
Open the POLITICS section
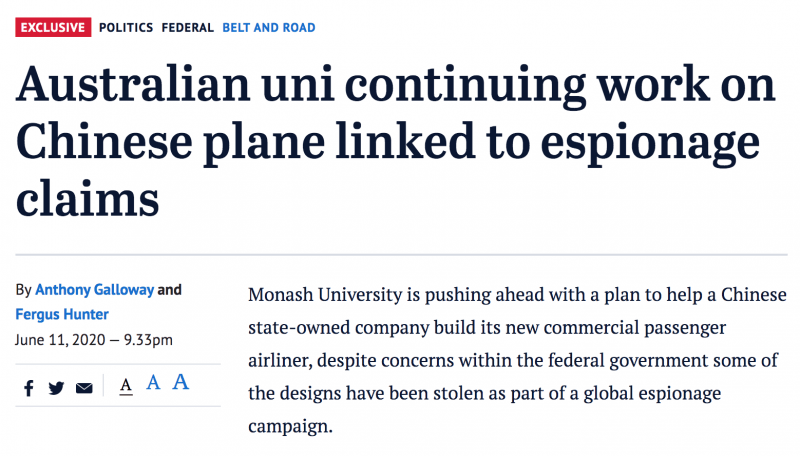click(x=126, y=28)
